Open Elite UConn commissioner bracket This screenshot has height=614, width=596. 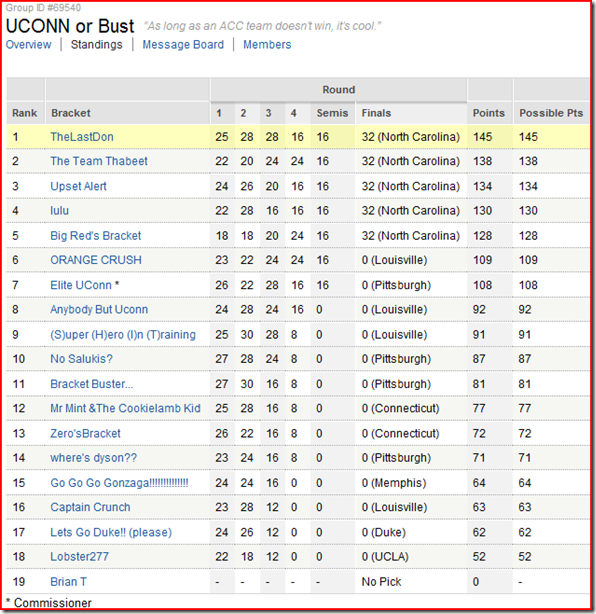pos(81,285)
